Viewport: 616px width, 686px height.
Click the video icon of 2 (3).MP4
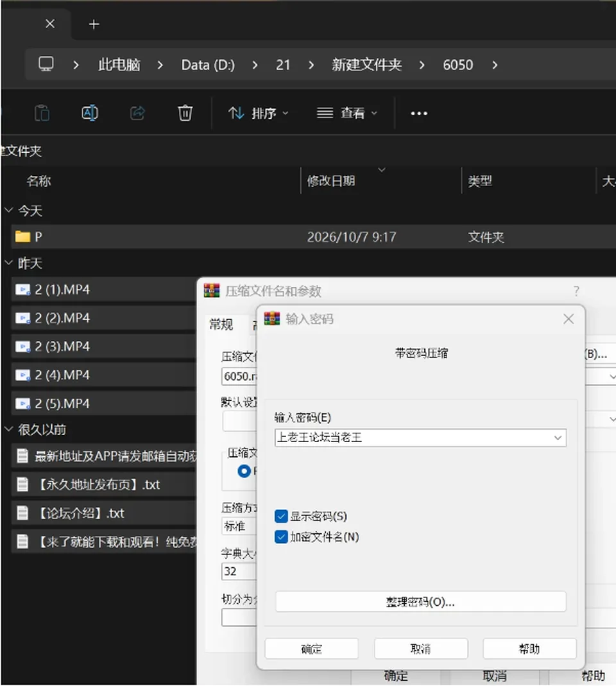point(22,347)
